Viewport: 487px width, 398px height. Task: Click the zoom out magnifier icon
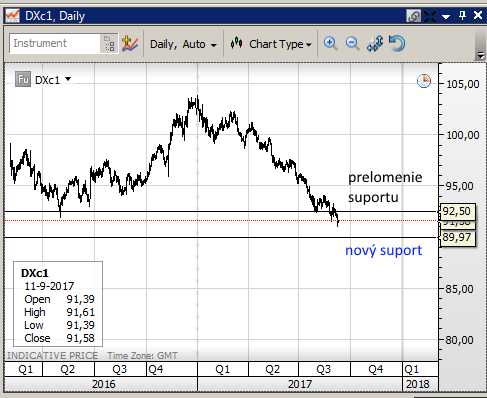pyautogui.click(x=352, y=44)
